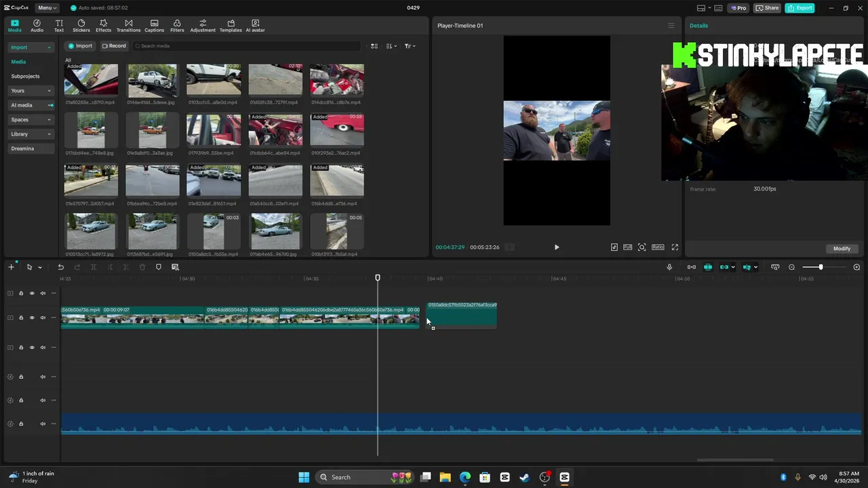Viewport: 868px width, 488px height.
Task: Click the Delete trash icon in timeline toolbar
Action: pyautogui.click(x=142, y=267)
